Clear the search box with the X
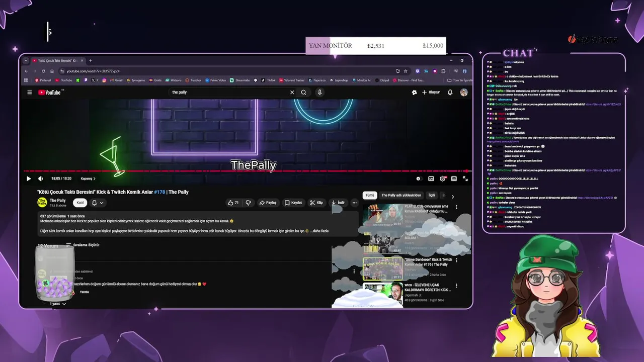The image size is (644, 362). pyautogui.click(x=292, y=93)
